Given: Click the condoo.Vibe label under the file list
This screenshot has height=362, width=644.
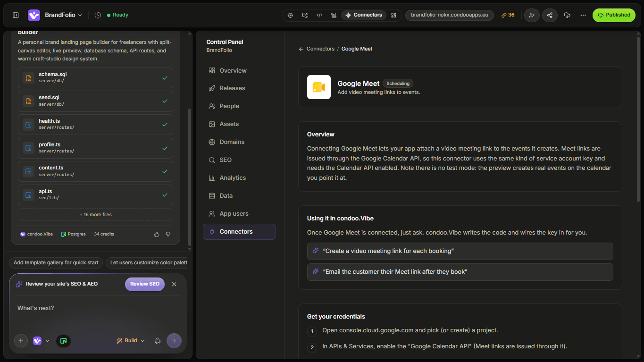Looking at the screenshot, I should click(x=37, y=234).
